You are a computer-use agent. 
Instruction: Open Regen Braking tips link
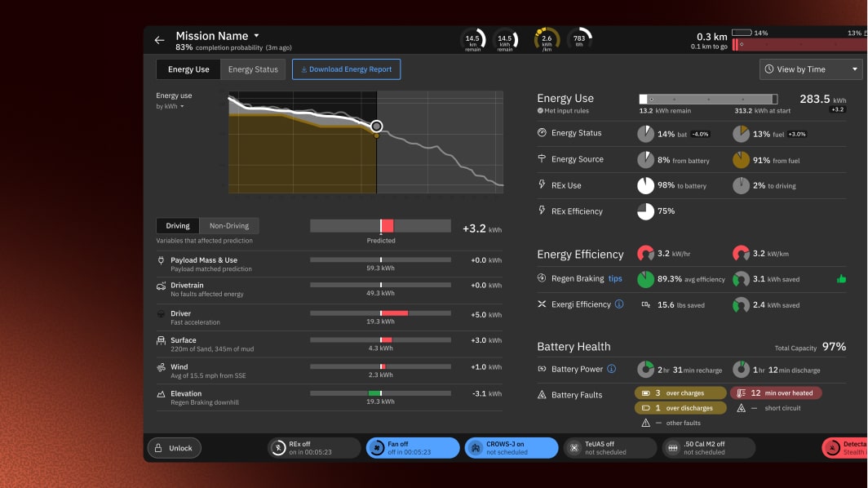point(615,278)
